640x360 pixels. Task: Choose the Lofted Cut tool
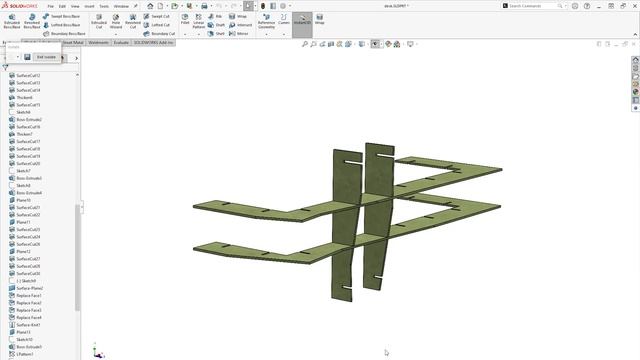coord(157,25)
